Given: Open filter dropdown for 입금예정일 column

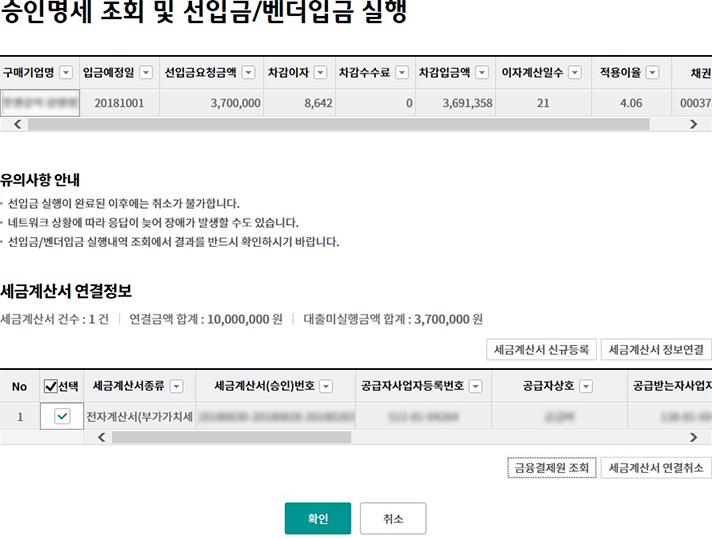Looking at the screenshot, I should [145, 73].
